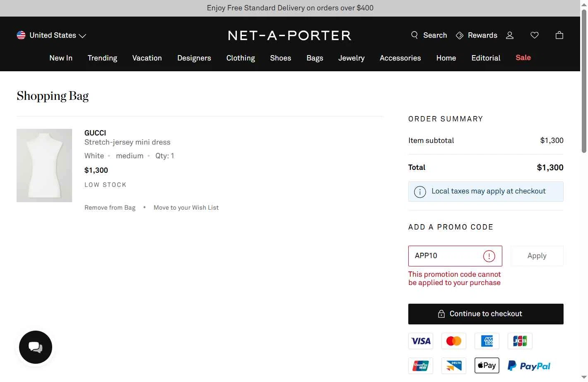The image size is (588, 382).
Task: Open the Home menu
Action: click(x=446, y=58)
